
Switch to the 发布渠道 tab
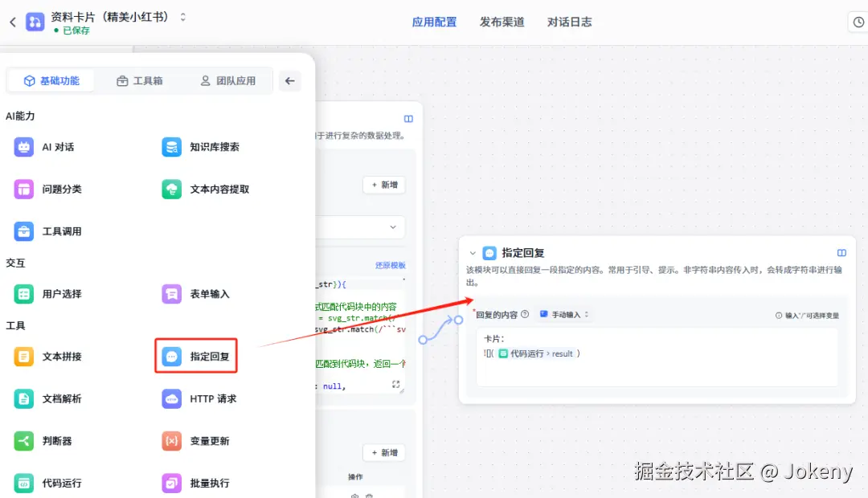point(502,22)
